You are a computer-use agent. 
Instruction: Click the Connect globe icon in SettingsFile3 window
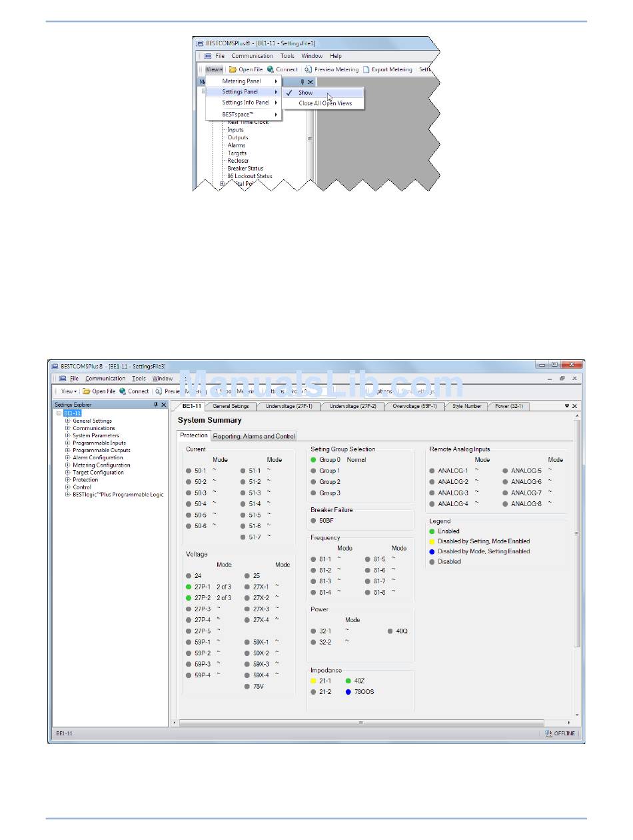[x=123, y=391]
